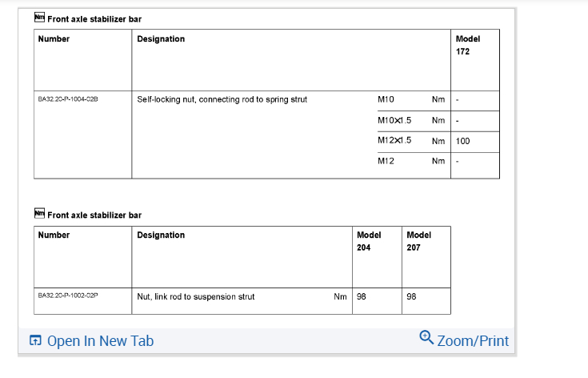Image resolution: width=588 pixels, height=378 pixels.
Task: Select the M10×1.5 thread size row
Action: coord(394,120)
